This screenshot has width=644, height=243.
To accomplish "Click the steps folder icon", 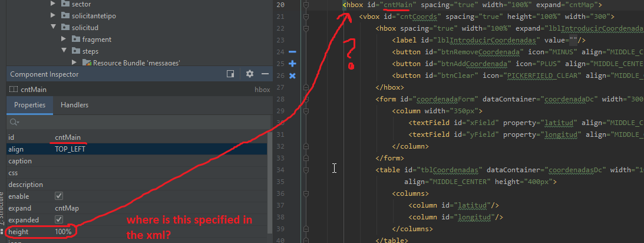I will pyautogui.click(x=75, y=51).
